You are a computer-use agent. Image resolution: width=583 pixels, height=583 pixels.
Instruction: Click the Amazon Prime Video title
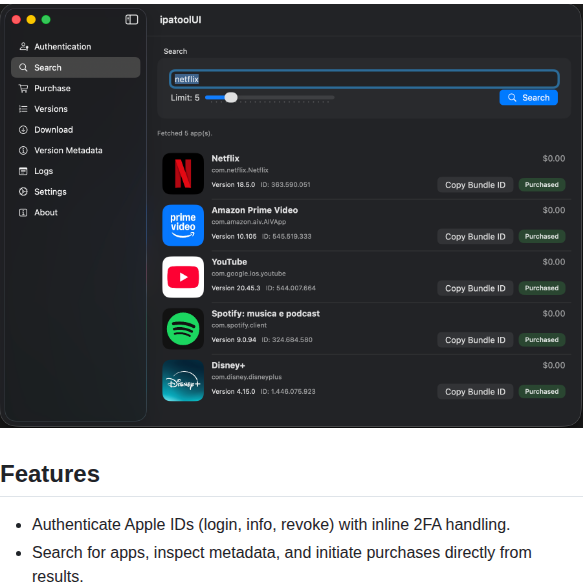pyautogui.click(x=255, y=210)
